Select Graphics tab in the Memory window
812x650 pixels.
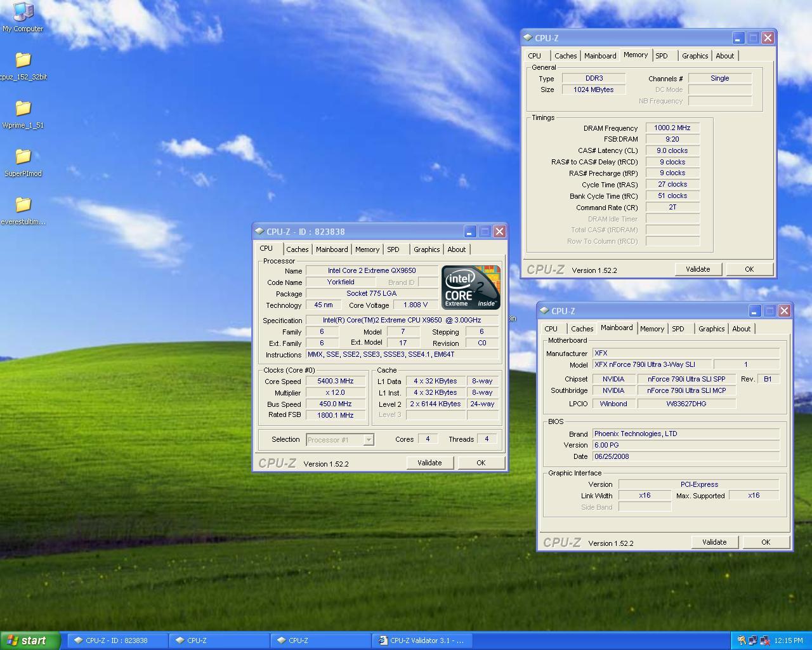click(x=695, y=56)
